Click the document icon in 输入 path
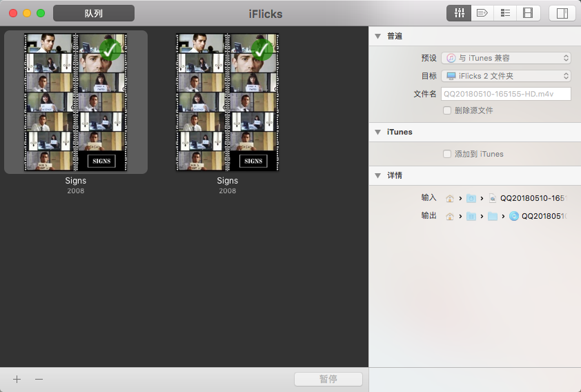581x392 pixels. (493, 198)
